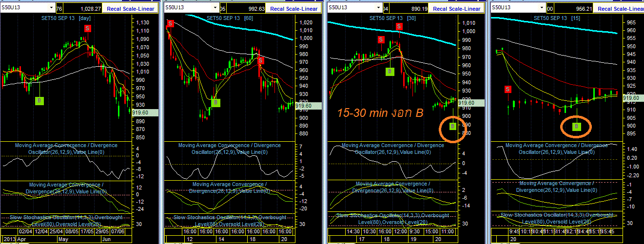Click the 965 price axis label in 15-minute chart
Image resolution: width=644 pixels, height=244 pixels.
coord(632,22)
